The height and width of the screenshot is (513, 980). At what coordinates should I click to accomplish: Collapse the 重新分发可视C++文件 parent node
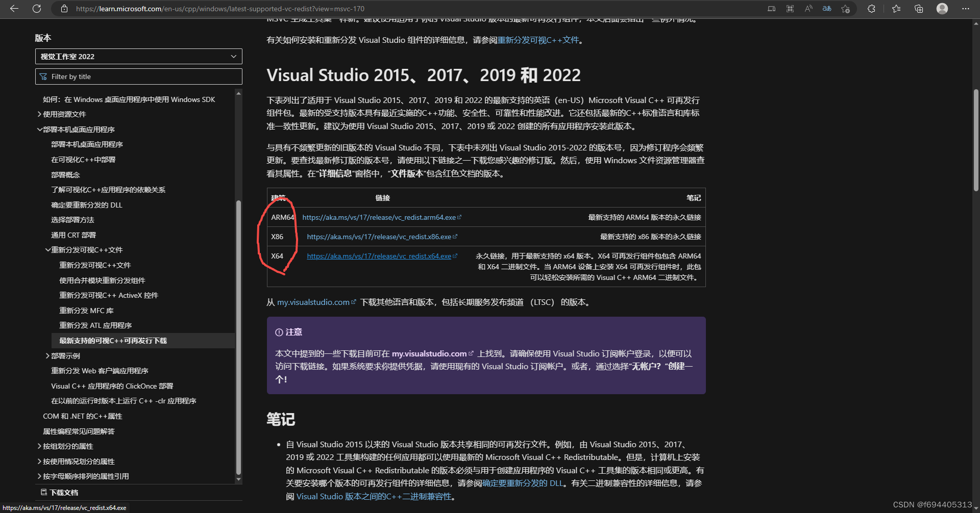click(47, 250)
